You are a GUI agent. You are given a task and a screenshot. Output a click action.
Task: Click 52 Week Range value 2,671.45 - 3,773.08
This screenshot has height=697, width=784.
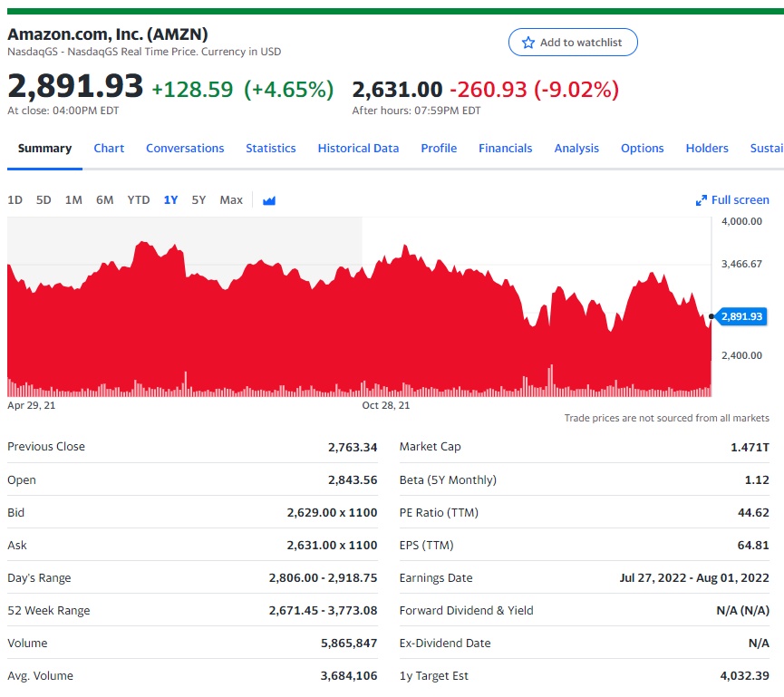pos(323,611)
